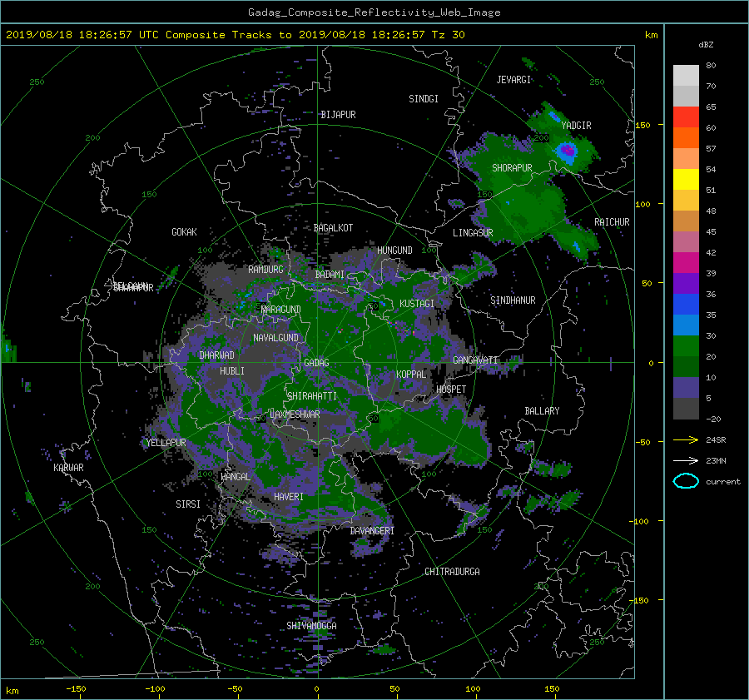Select the magenta 39–42 dBZ swatch
749x700 pixels.
[x=686, y=263]
